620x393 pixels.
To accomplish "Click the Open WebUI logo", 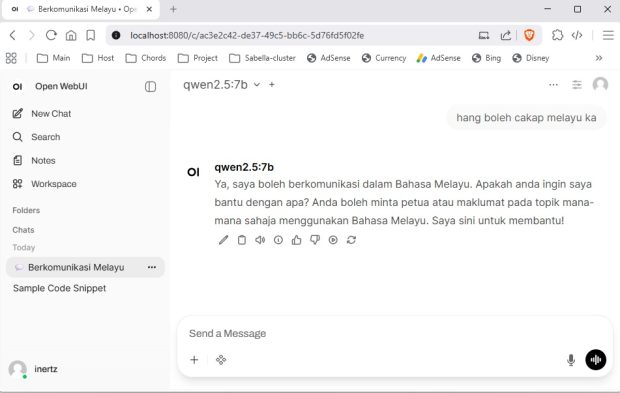I will click(x=17, y=87).
